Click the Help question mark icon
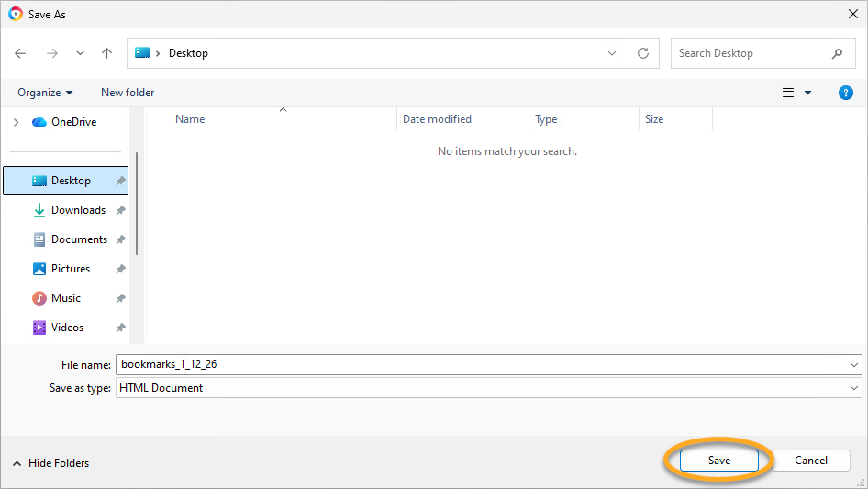Image resolution: width=868 pixels, height=489 pixels. [x=846, y=93]
